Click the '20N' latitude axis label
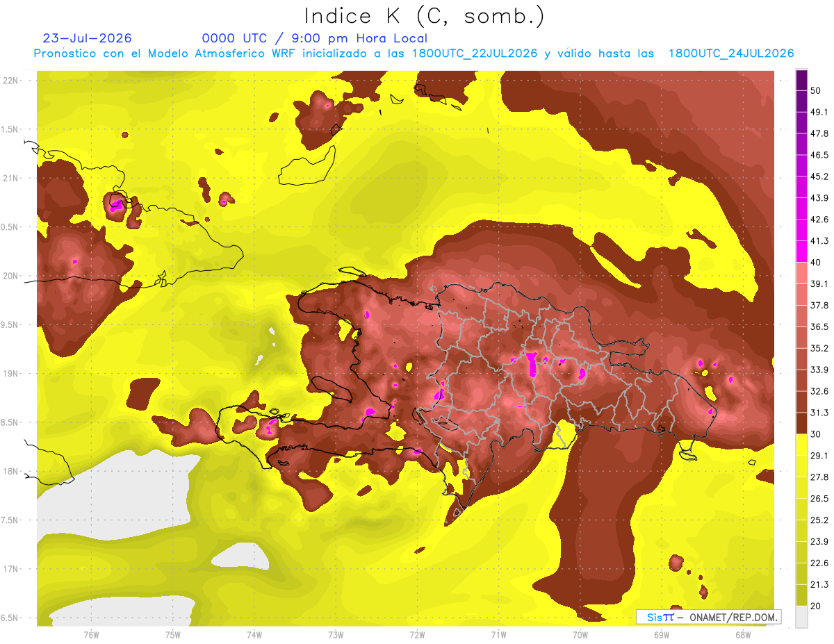Viewport: 834px width, 644px height. click(x=11, y=276)
